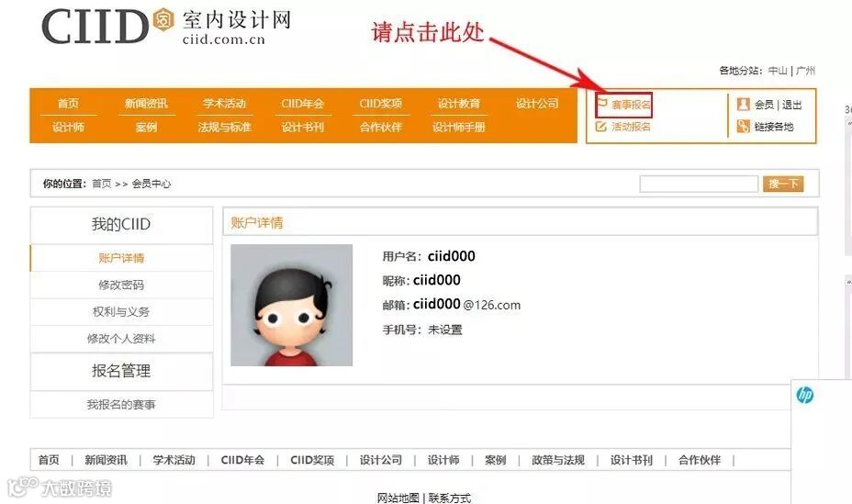Click footer link 学术活动

click(x=174, y=460)
